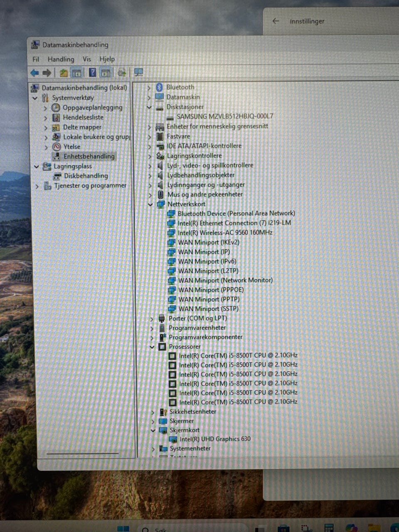Image resolution: width=399 pixels, height=532 pixels.
Task: Select Lydinnganger og -utganger category
Action: [x=206, y=185]
